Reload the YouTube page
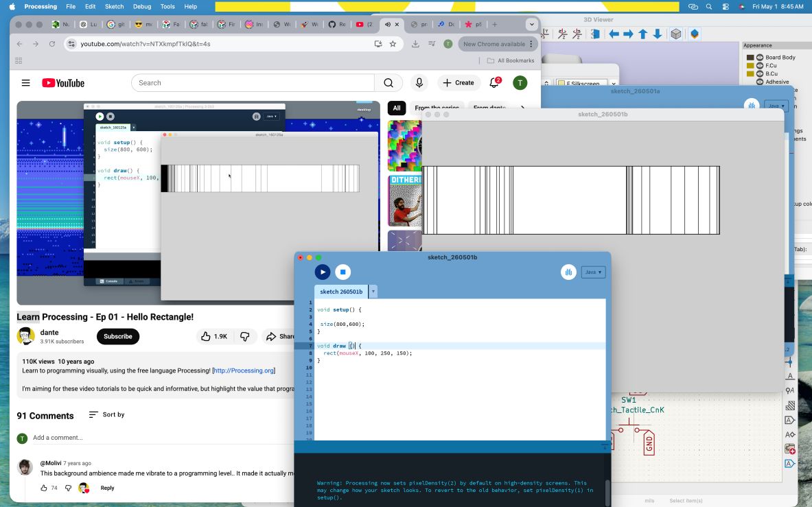This screenshot has height=507, width=812. [x=51, y=44]
